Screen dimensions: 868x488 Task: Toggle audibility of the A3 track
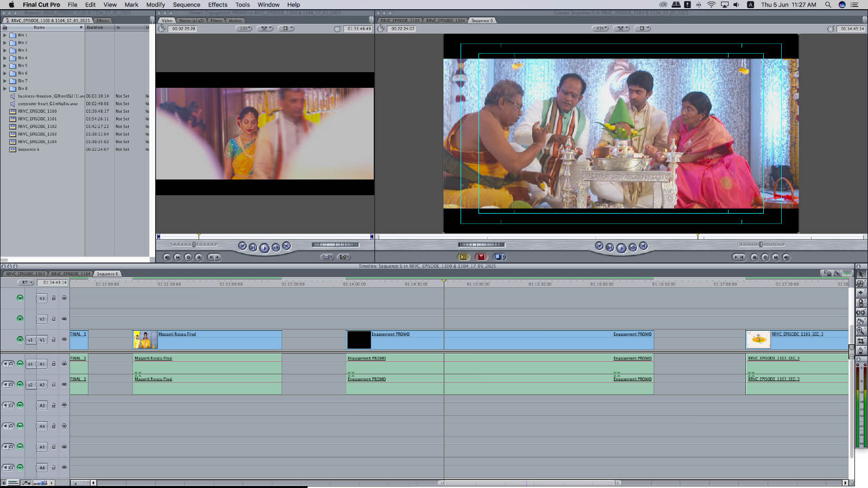point(20,405)
